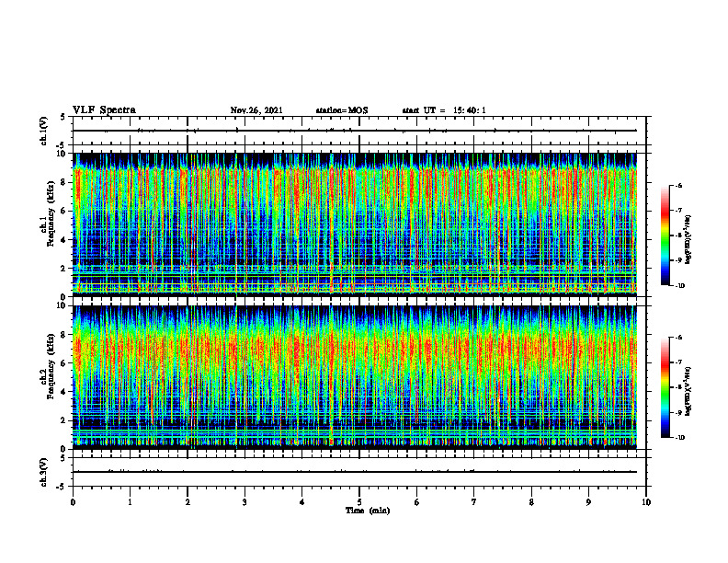
Task: Click the "-6" tick on ch.1 color bar
Action: click(678, 185)
